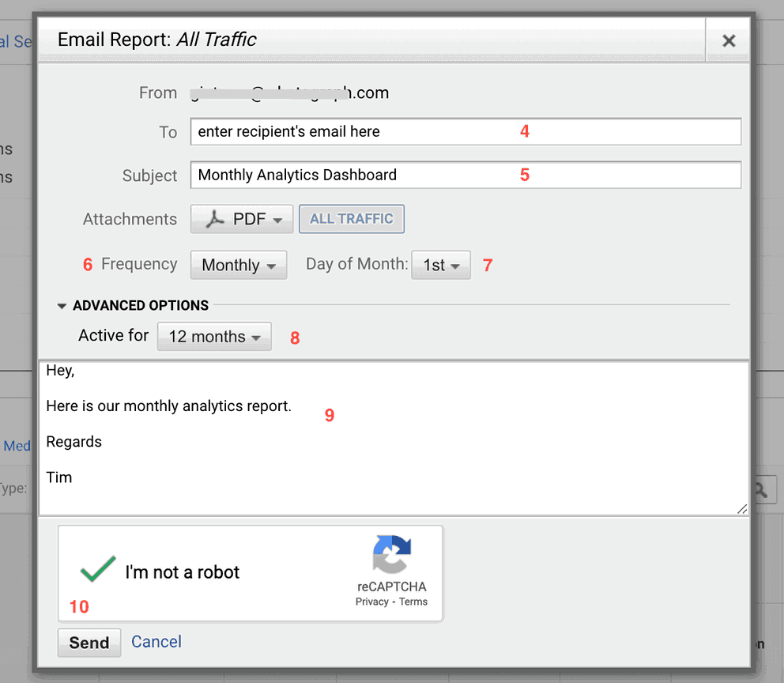Image resolution: width=784 pixels, height=683 pixels.
Task: Toggle the ALL TRAFFIC attachment
Action: 351,219
